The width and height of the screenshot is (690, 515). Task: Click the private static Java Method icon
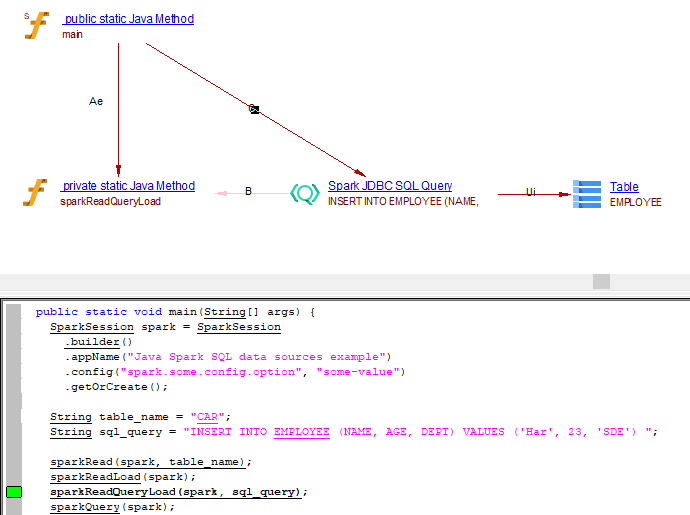tap(36, 192)
